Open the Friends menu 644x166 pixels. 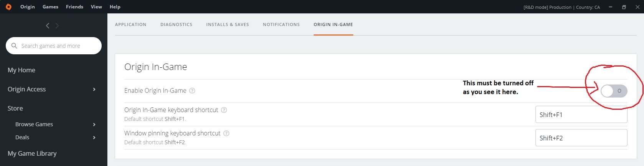(74, 7)
